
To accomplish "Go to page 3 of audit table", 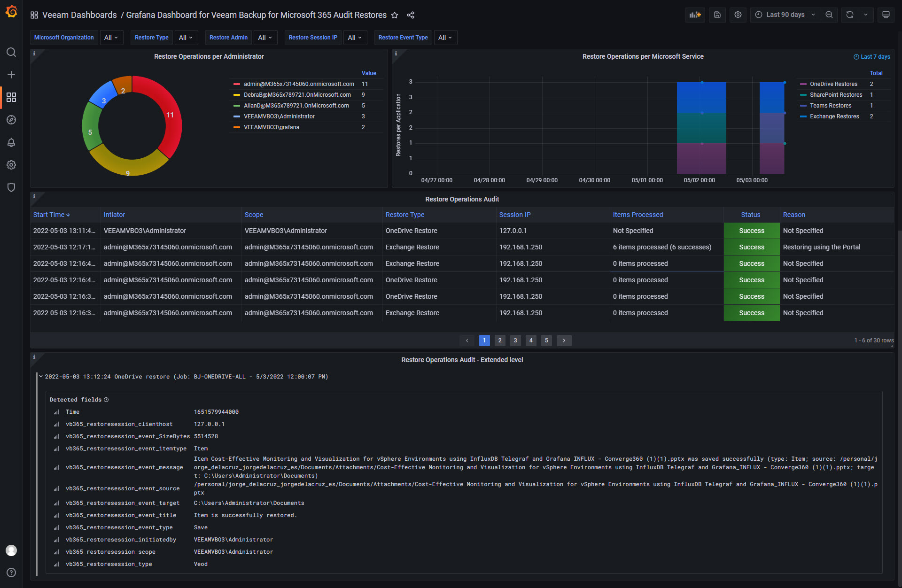I will point(515,340).
